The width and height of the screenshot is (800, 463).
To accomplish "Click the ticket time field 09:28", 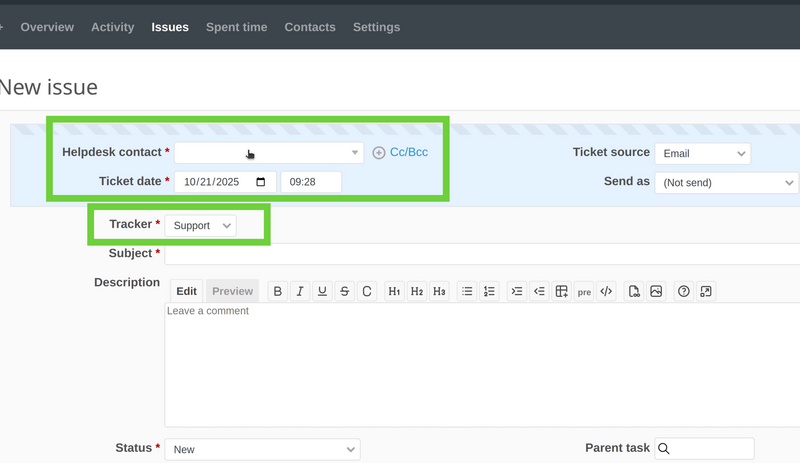I will click(x=311, y=182).
